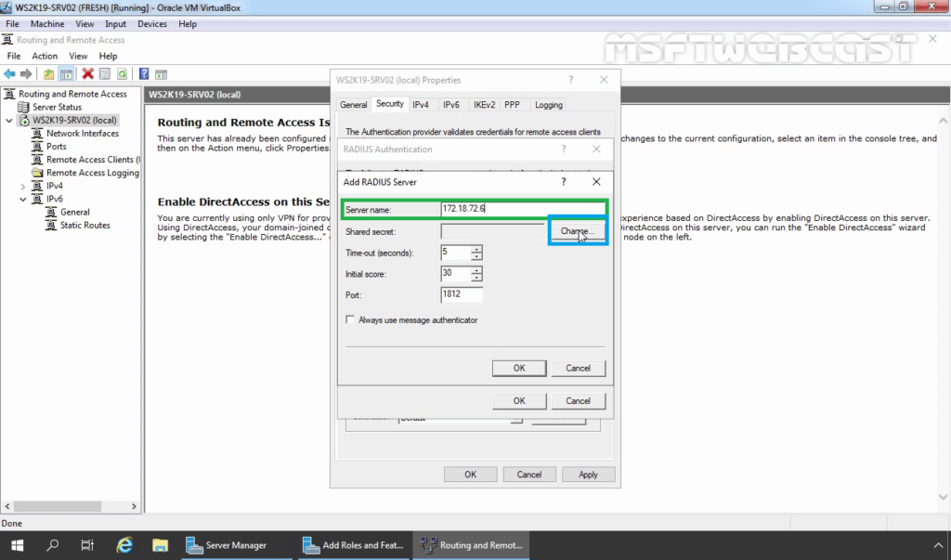Image resolution: width=951 pixels, height=560 pixels.
Task: Click the Port field showing 1812
Action: (x=462, y=295)
